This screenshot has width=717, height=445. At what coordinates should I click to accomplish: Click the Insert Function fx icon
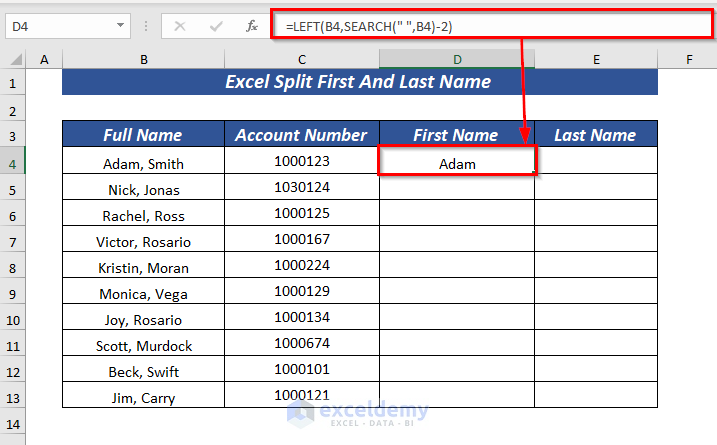coord(240,26)
